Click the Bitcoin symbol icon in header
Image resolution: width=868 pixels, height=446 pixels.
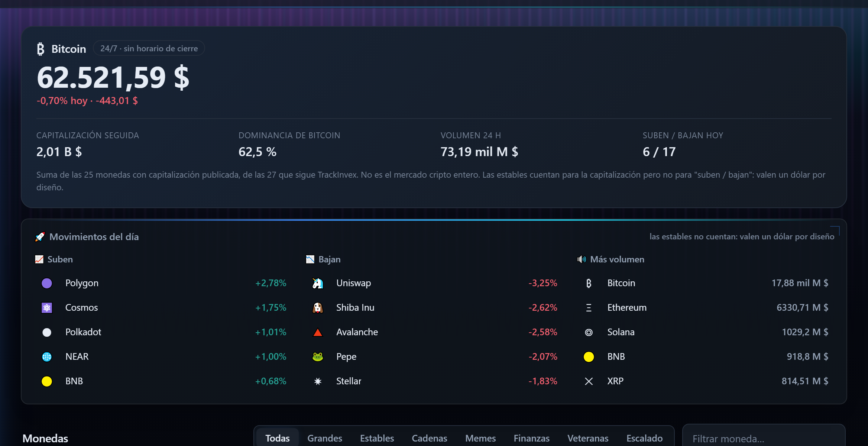pyautogui.click(x=41, y=49)
